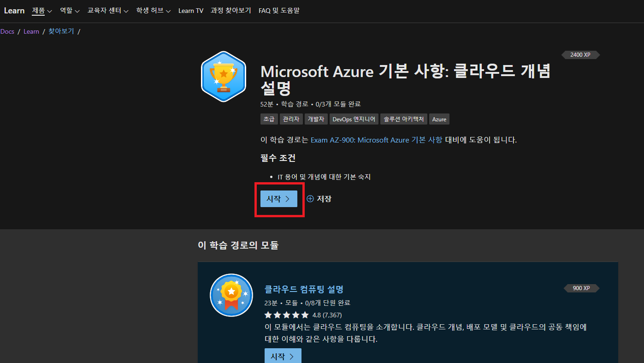Click the plus icon beside 저장

[x=310, y=199]
